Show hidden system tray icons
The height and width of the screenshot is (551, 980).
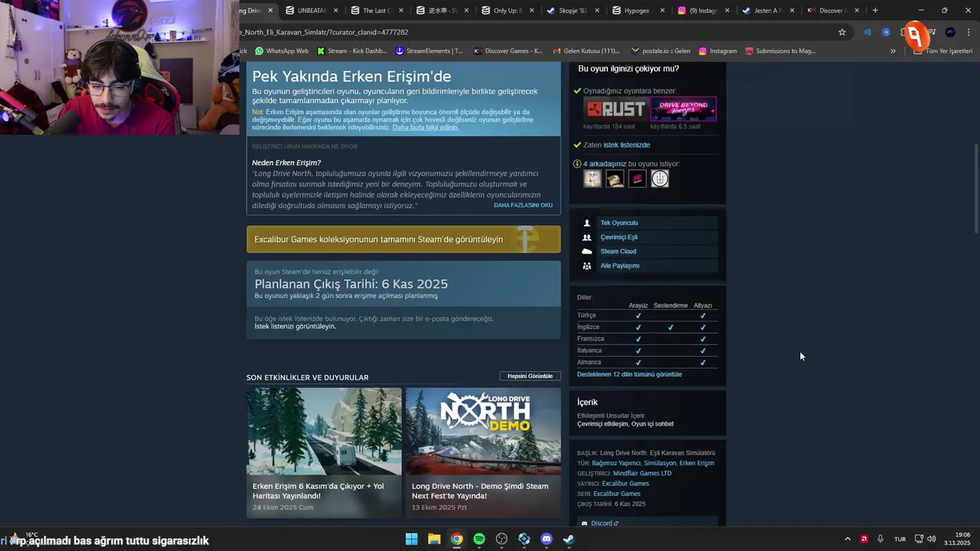848,539
